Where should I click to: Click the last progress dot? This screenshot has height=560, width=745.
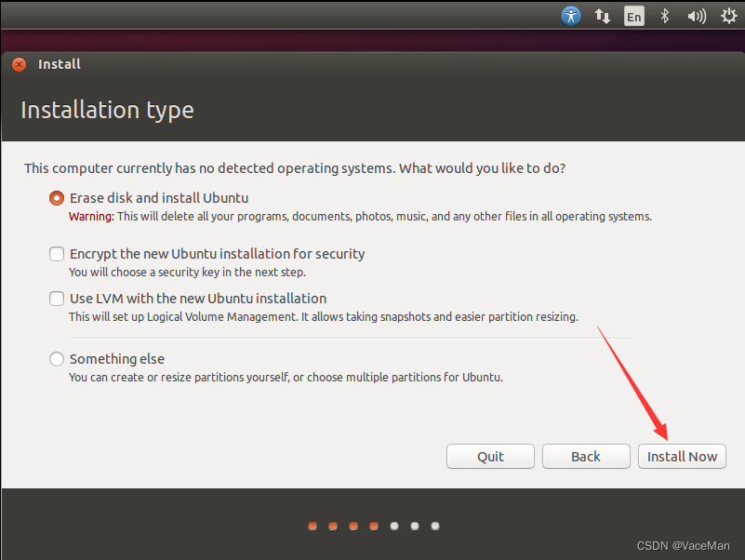pyautogui.click(x=434, y=526)
